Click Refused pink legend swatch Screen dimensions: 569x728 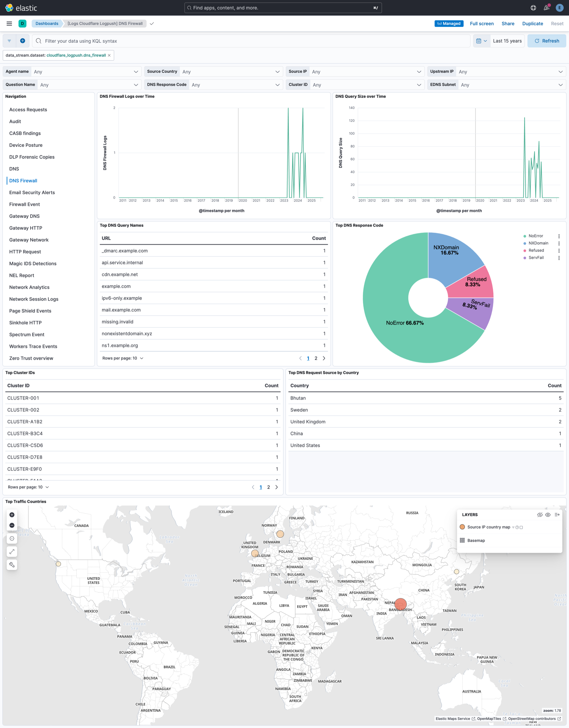525,251
